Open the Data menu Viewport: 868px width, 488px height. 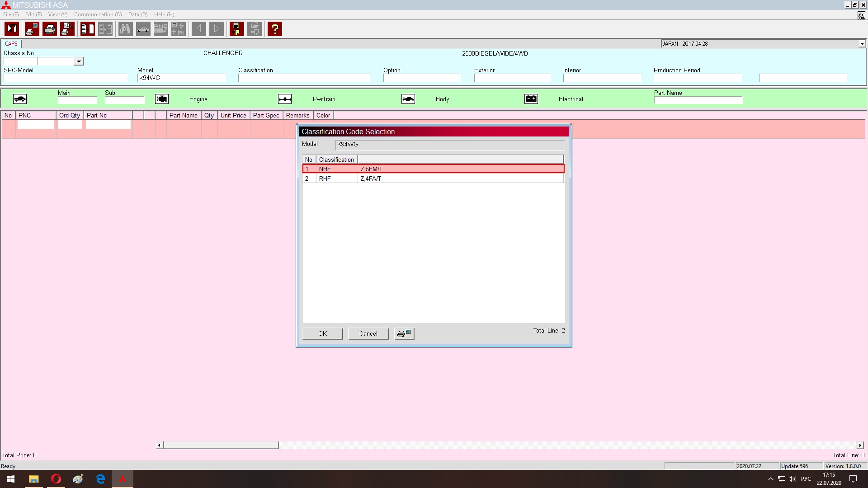click(137, 14)
